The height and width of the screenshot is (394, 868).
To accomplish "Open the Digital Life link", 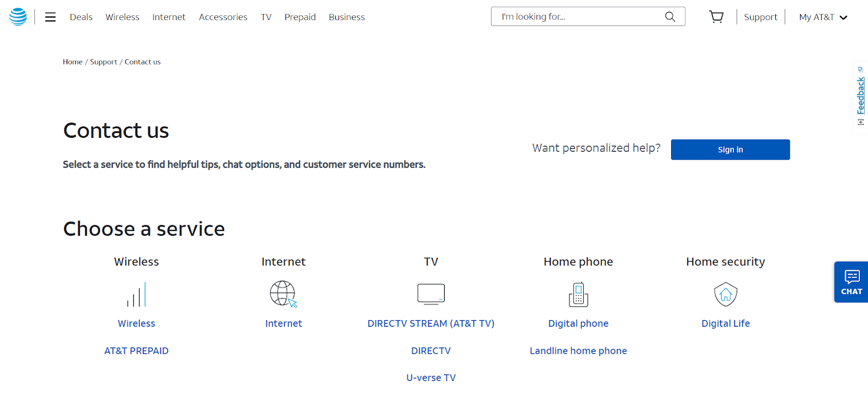I will 726,323.
